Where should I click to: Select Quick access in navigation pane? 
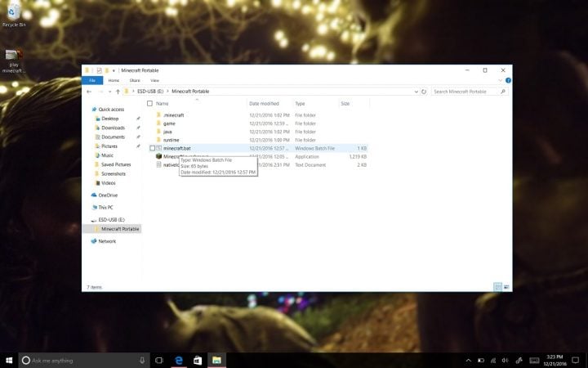111,110
